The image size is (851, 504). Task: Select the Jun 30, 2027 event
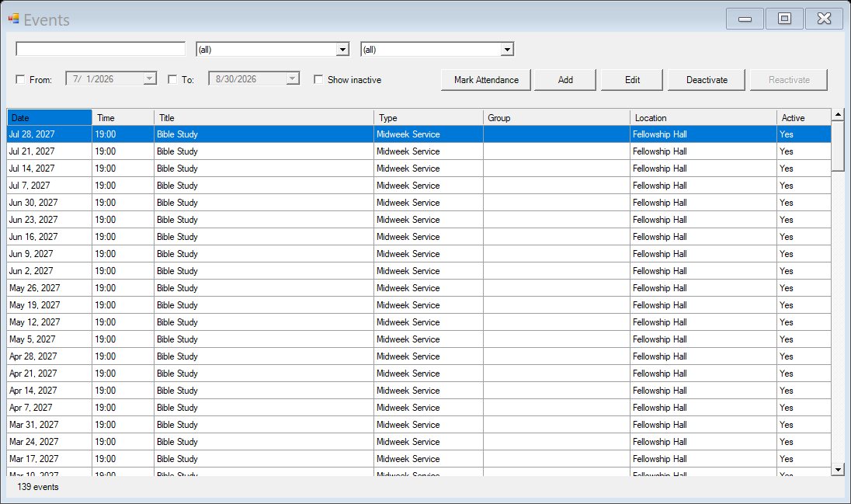pyautogui.click(x=419, y=203)
